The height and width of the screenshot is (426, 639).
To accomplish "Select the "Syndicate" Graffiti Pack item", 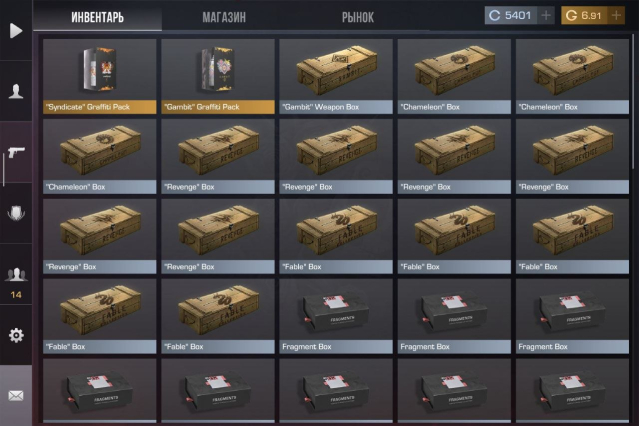I will pos(99,76).
